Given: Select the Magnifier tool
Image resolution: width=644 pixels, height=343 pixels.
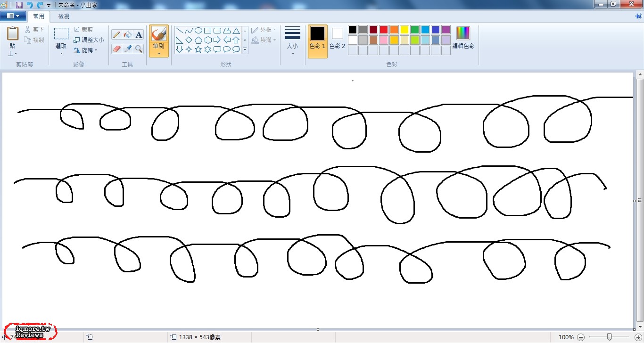Looking at the screenshot, I should [139, 49].
